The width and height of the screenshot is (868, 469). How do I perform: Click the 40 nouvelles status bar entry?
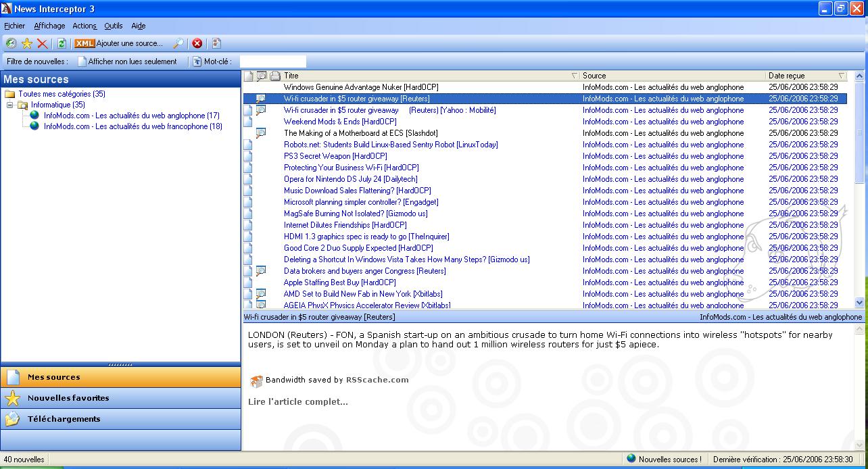tap(24, 460)
